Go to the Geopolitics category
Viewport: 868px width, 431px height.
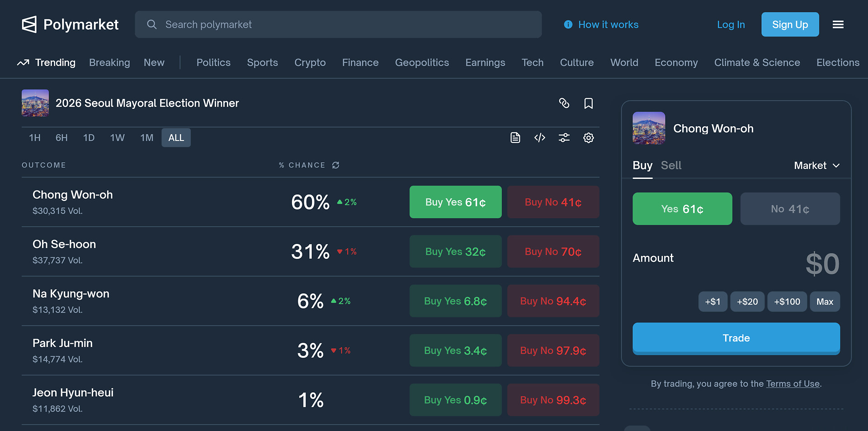(422, 62)
